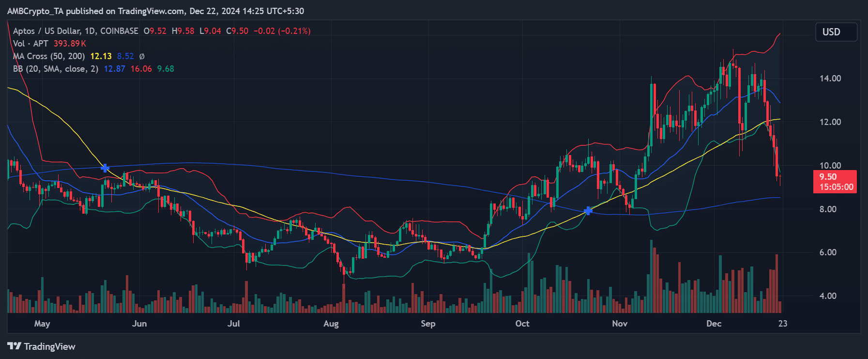Click the 8.00 price axis label

[x=828, y=209]
